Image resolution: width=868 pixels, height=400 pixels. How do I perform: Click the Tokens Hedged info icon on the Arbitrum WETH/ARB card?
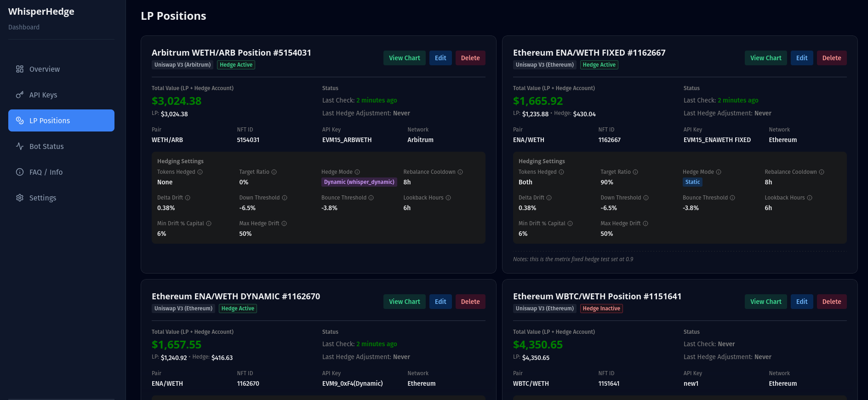(x=200, y=172)
